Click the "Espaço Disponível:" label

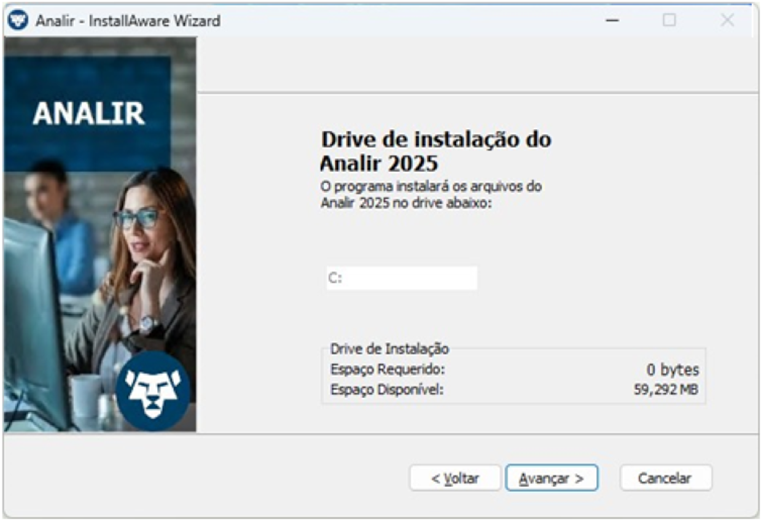387,390
